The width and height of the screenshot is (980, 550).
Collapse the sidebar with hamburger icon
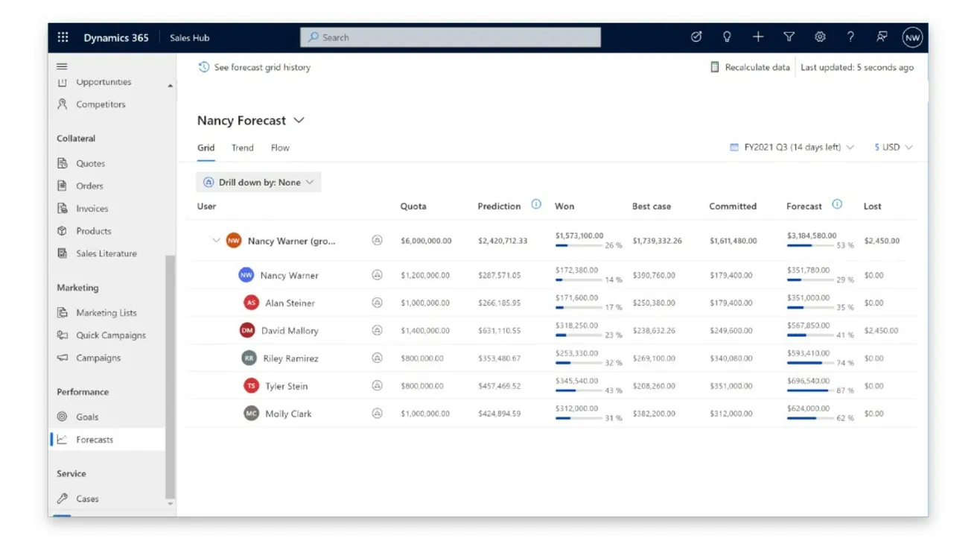(x=62, y=66)
